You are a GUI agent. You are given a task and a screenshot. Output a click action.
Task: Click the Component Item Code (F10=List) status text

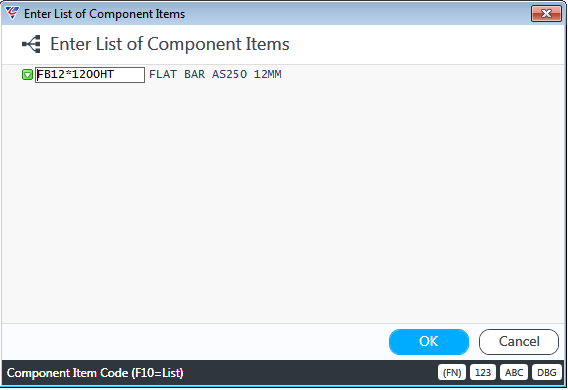(x=95, y=373)
